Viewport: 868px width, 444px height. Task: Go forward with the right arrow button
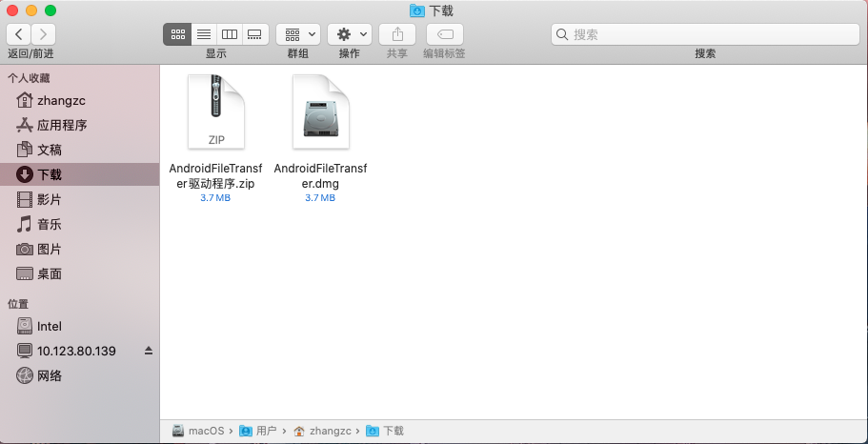[x=43, y=34]
